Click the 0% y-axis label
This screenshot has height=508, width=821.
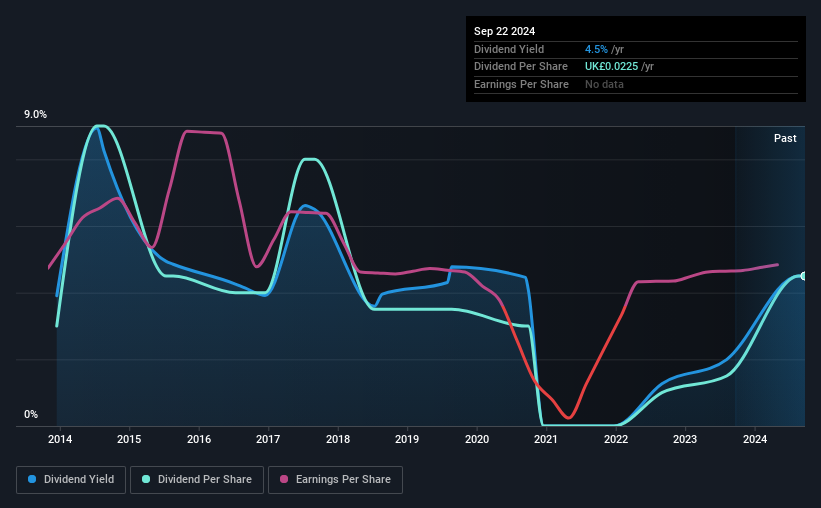(x=31, y=414)
